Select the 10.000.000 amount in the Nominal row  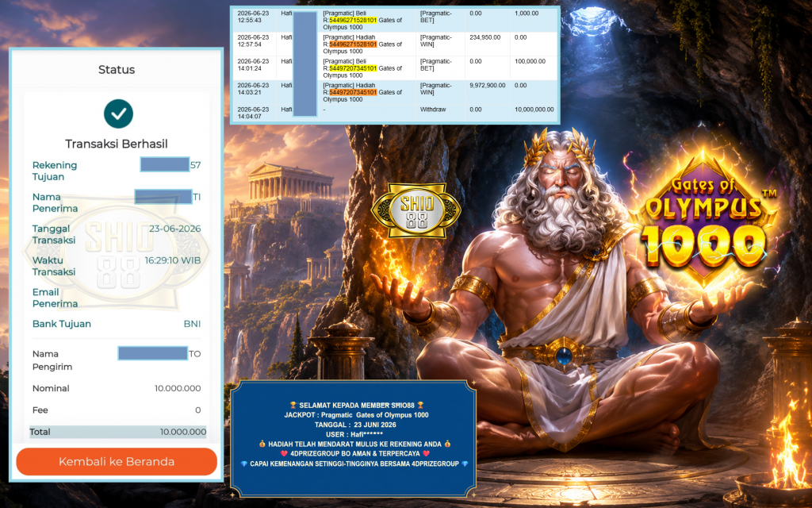[178, 388]
